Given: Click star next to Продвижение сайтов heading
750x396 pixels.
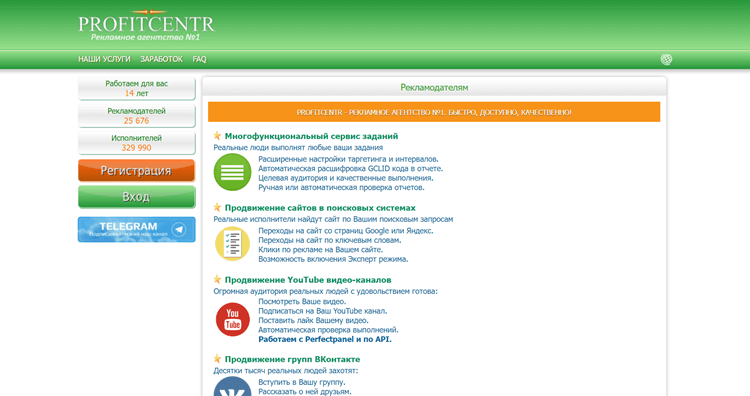Looking at the screenshot, I should coord(217,208).
